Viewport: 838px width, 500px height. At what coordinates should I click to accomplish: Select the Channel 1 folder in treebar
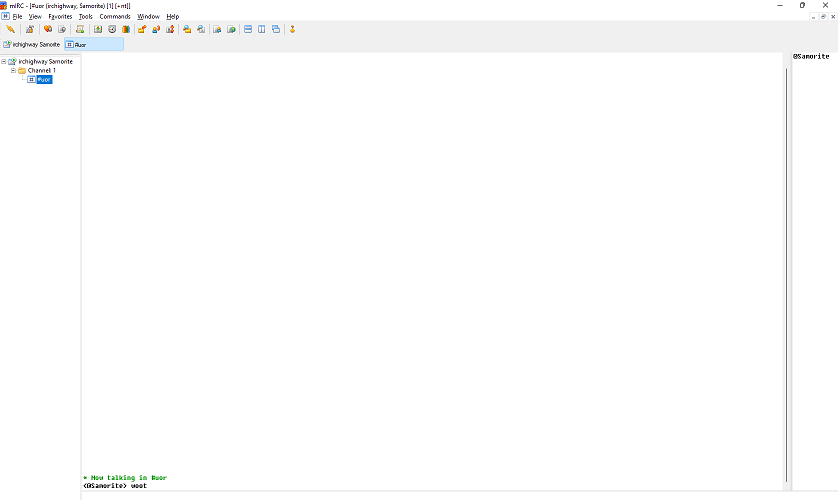(x=42, y=70)
